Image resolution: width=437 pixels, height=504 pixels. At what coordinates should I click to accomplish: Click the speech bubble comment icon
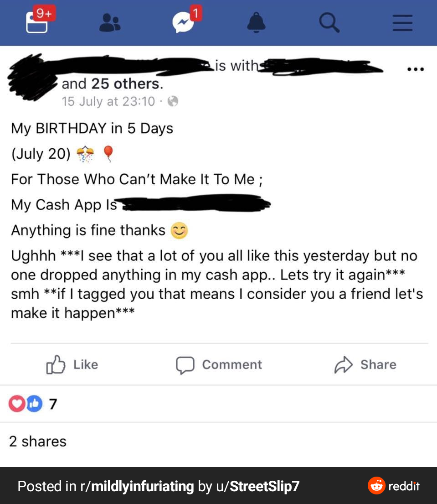click(185, 365)
